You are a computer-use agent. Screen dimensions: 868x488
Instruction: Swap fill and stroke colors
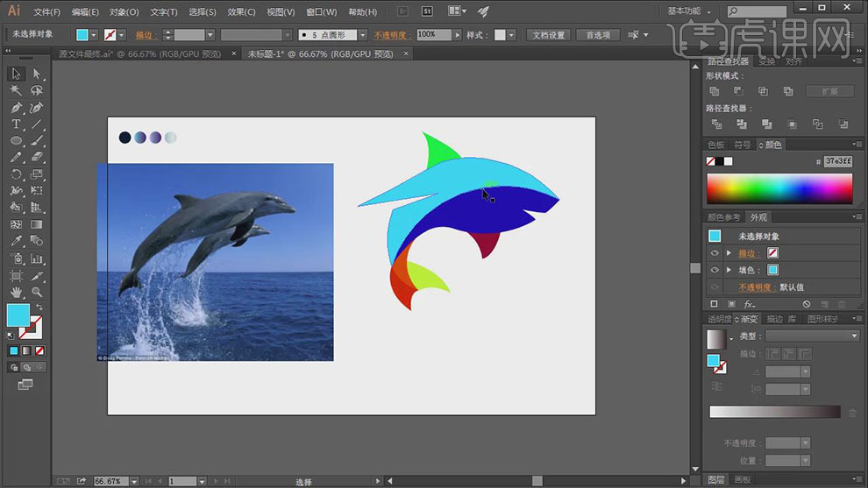(x=39, y=307)
